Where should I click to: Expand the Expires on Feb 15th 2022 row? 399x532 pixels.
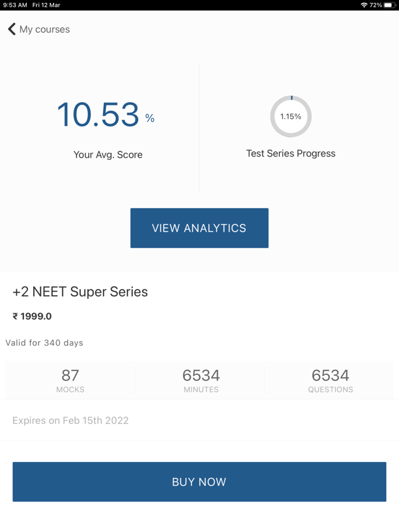coord(70,420)
